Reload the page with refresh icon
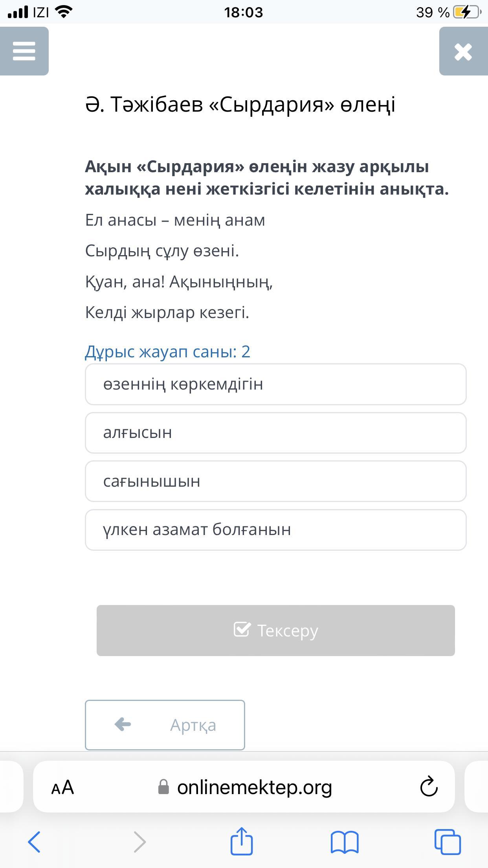The width and height of the screenshot is (488, 868). [x=429, y=787]
